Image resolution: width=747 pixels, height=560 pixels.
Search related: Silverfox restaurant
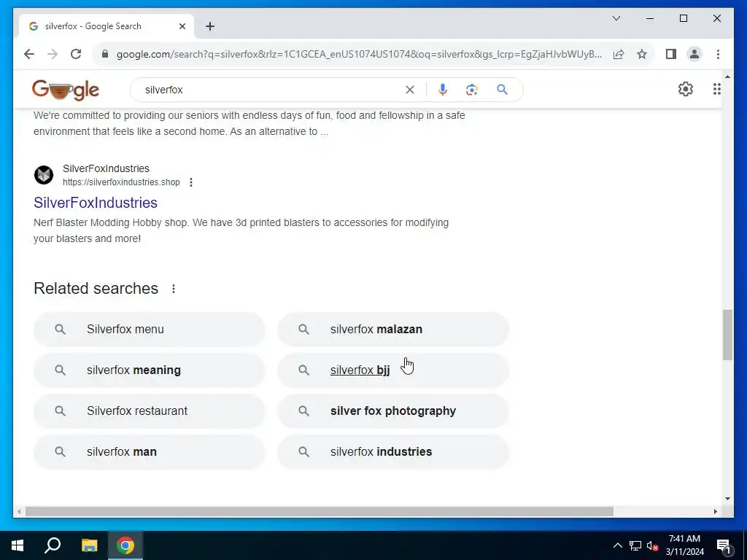pyautogui.click(x=149, y=411)
